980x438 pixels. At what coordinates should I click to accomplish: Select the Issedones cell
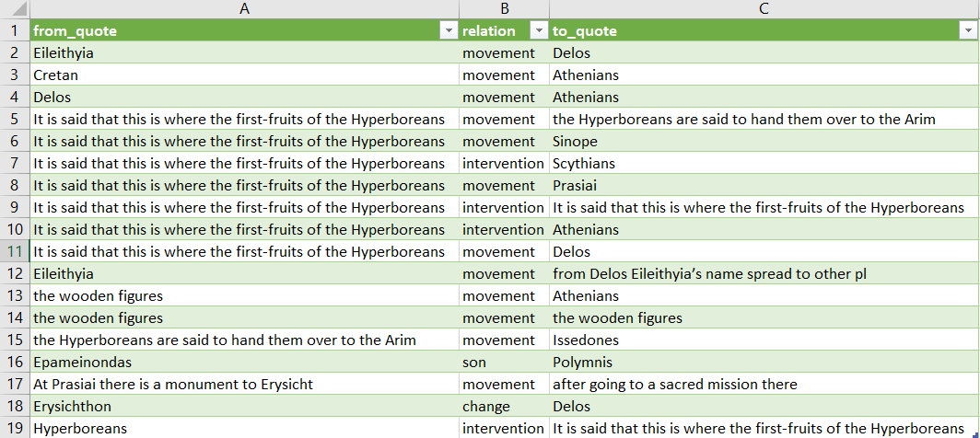(586, 340)
